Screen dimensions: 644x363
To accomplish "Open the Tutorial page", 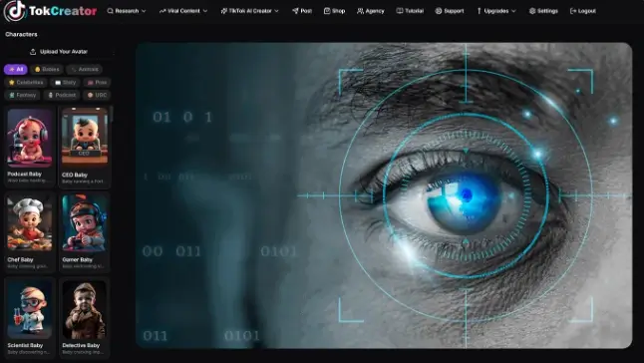I will tap(410, 11).
